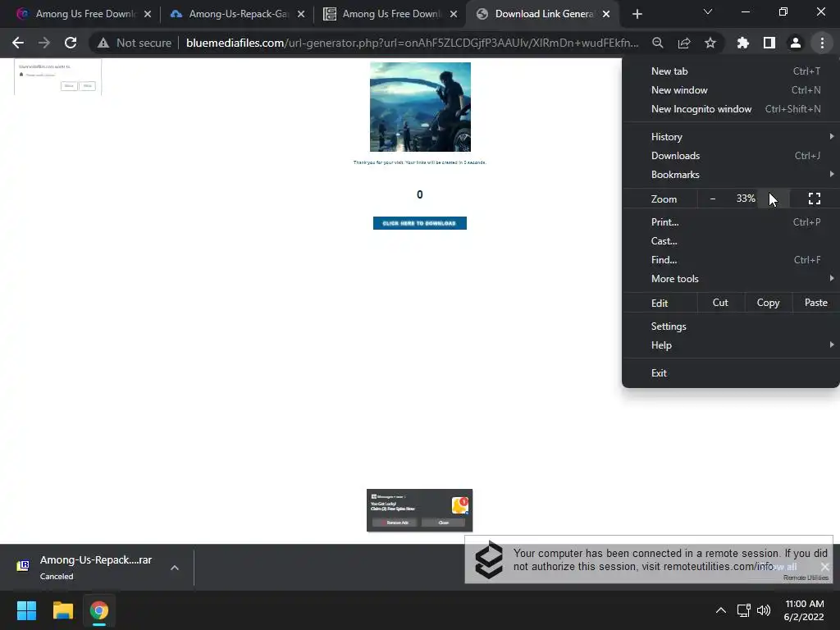Open the volume speaker tray icon
This screenshot has width=840, height=630.
click(764, 610)
